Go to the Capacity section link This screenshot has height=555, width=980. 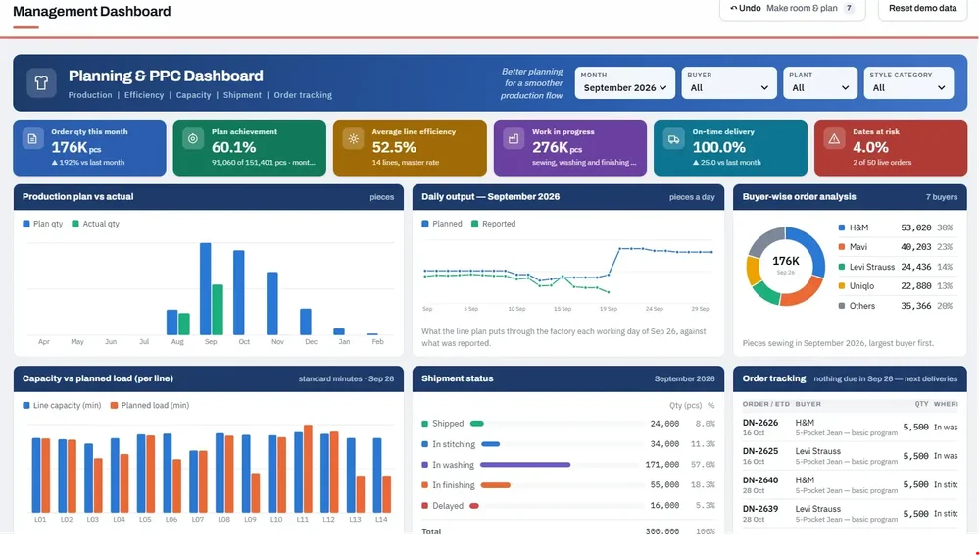(x=193, y=95)
